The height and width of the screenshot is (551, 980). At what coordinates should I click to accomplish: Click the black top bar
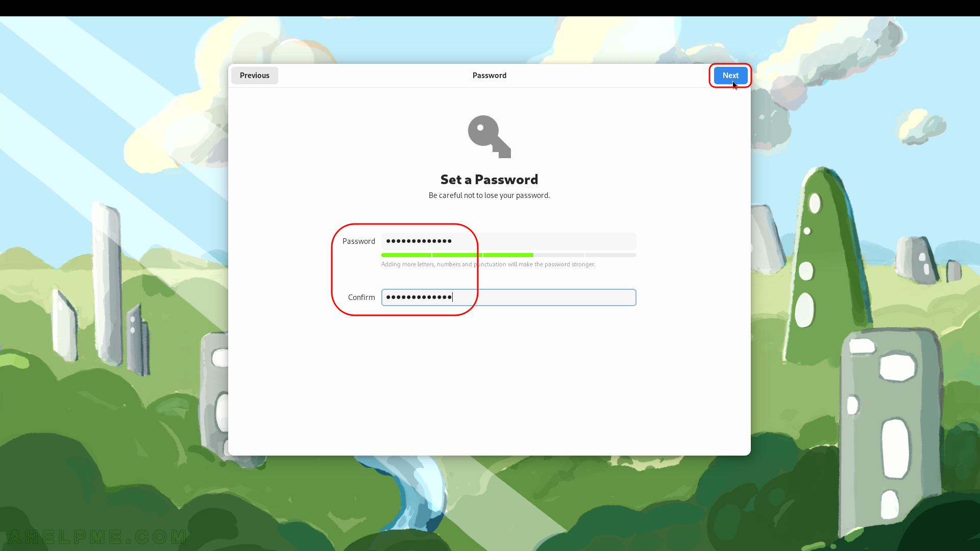pos(490,8)
